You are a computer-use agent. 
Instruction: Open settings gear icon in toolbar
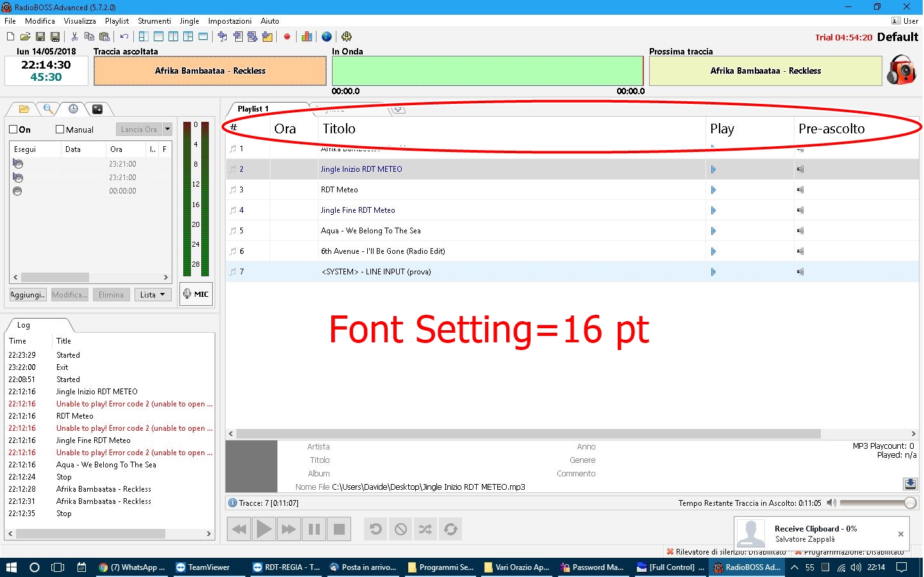point(347,37)
